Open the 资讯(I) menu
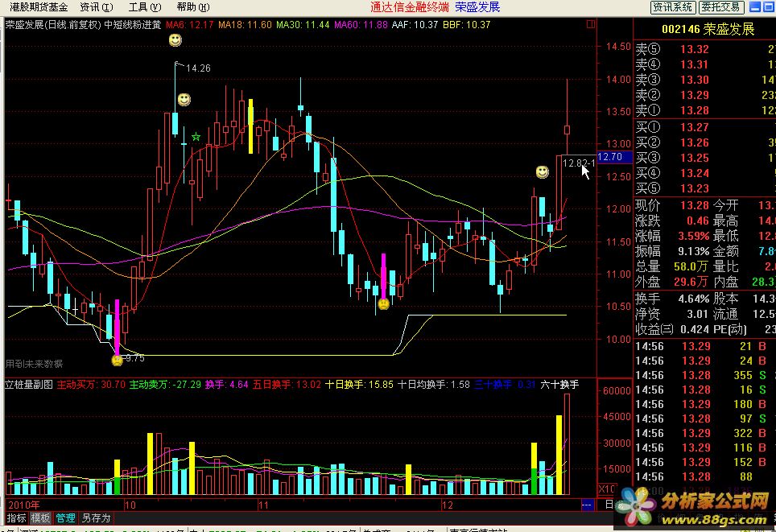 tap(97, 7)
